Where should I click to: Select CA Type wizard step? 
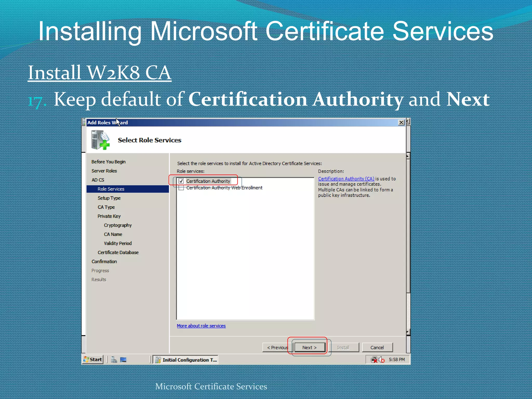(x=106, y=207)
